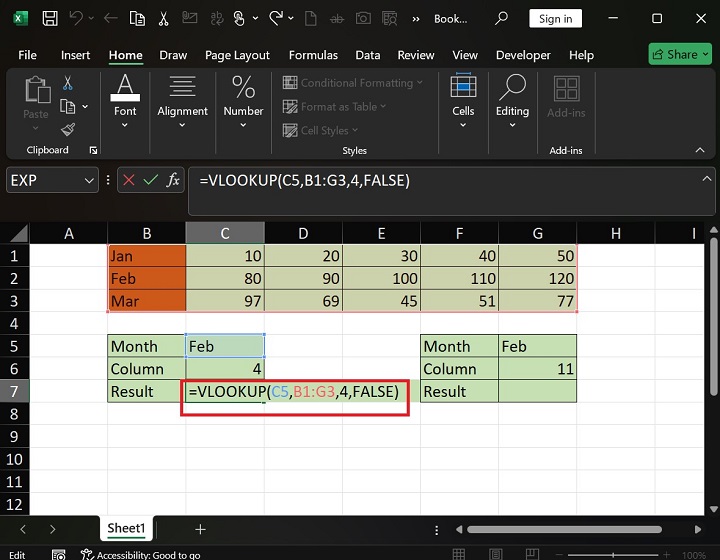Click the ribbon Copy icon
720x560 pixels.
point(68,106)
